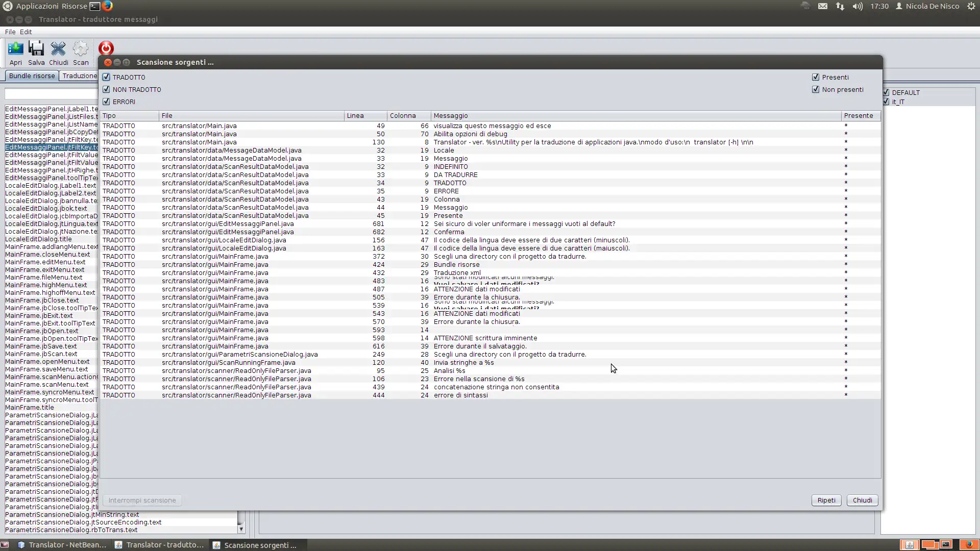This screenshot has width=980, height=551.
Task: Toggle the TRADOTTO checkbox filter
Action: pyautogui.click(x=106, y=77)
